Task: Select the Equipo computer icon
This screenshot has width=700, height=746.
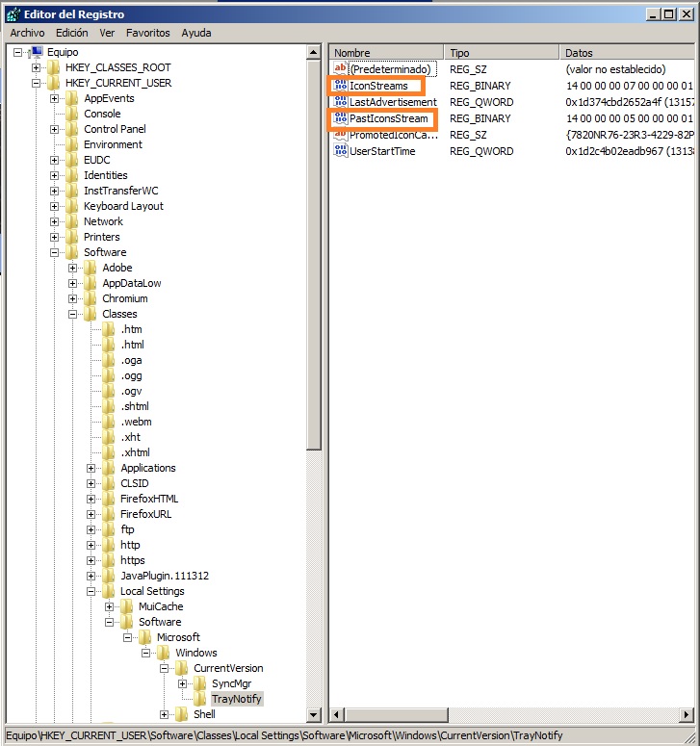Action: (37, 52)
